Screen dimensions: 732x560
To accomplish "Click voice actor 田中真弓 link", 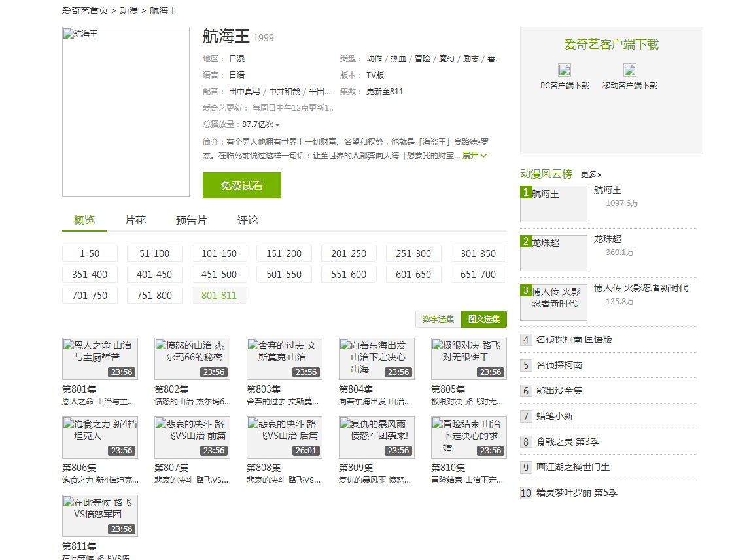I will pos(245,92).
